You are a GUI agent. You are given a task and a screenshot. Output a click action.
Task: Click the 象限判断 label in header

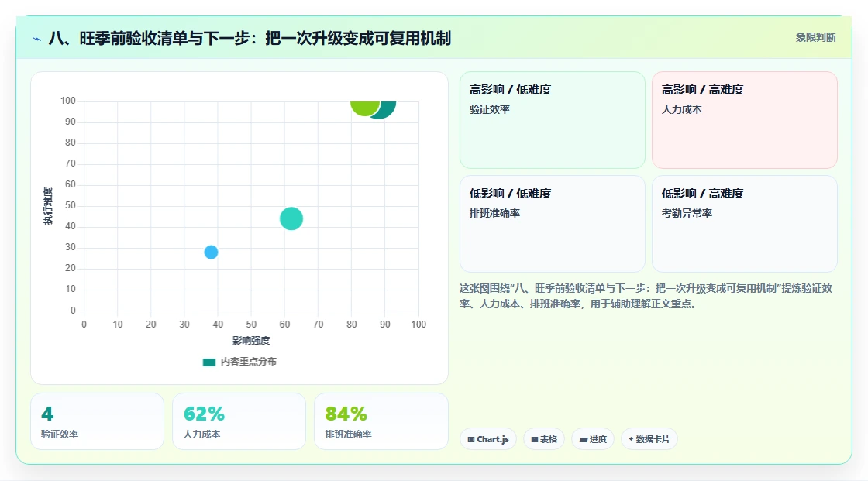point(815,38)
